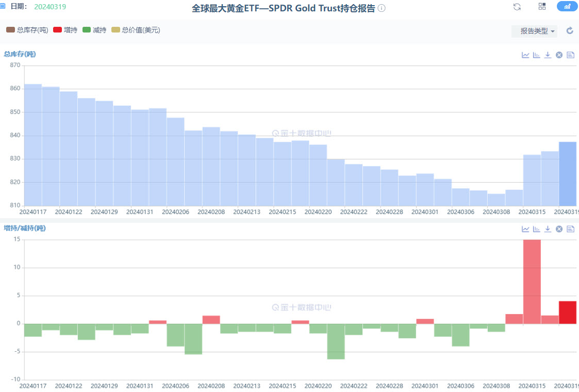The width and height of the screenshot is (579, 392).
Task: Click the info icon beside the report title
Action: 382,9
